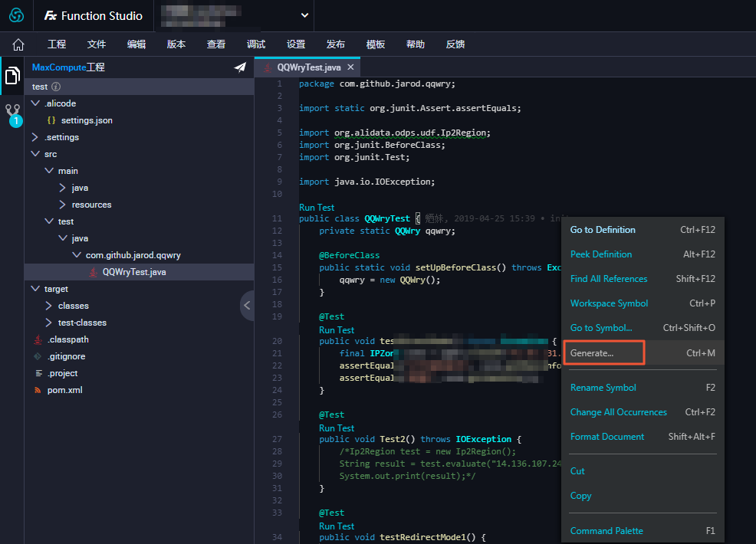The image size is (756, 544).
Task: Open settings.json file
Action: pos(87,120)
